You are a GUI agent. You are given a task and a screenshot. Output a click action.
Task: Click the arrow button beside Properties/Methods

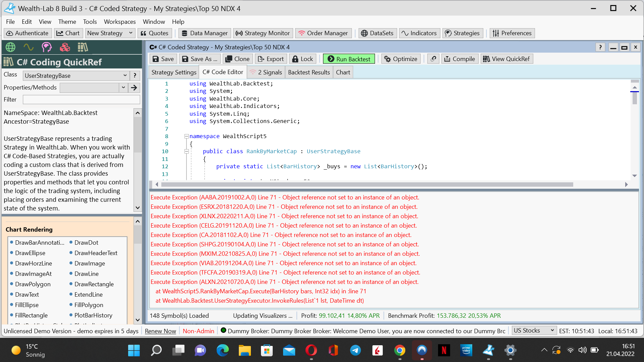click(134, 88)
